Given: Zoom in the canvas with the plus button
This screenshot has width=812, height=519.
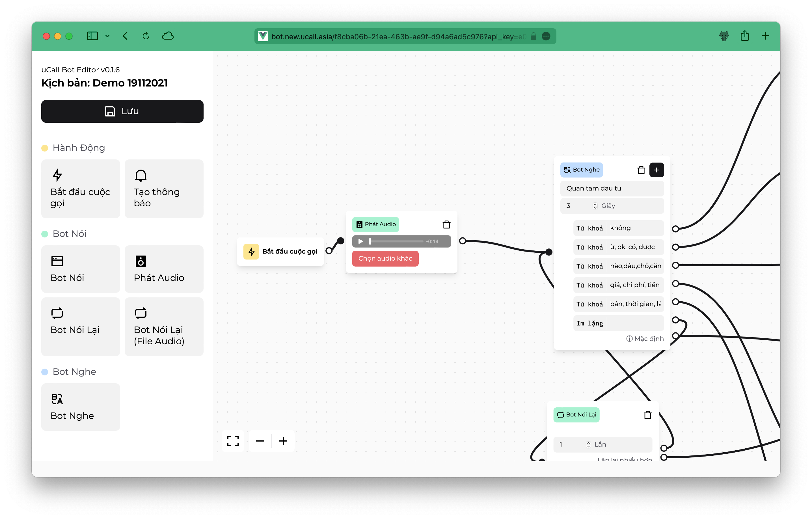Looking at the screenshot, I should [x=283, y=441].
